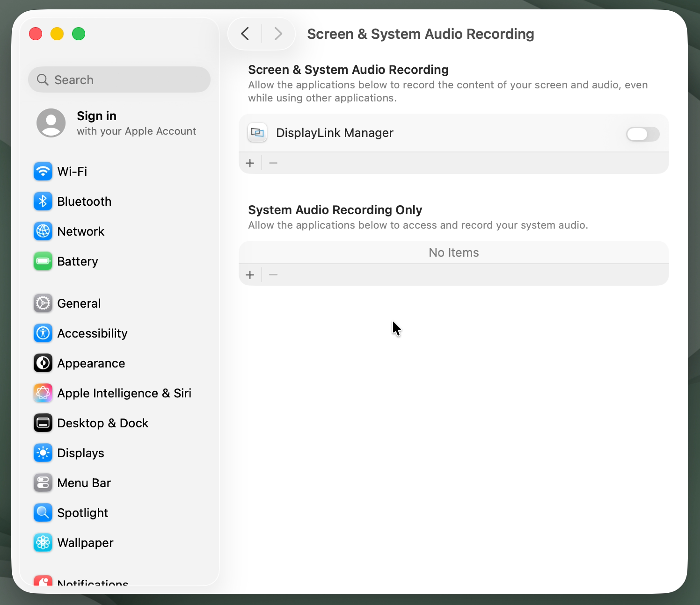Go back using the back chevron

tap(244, 34)
